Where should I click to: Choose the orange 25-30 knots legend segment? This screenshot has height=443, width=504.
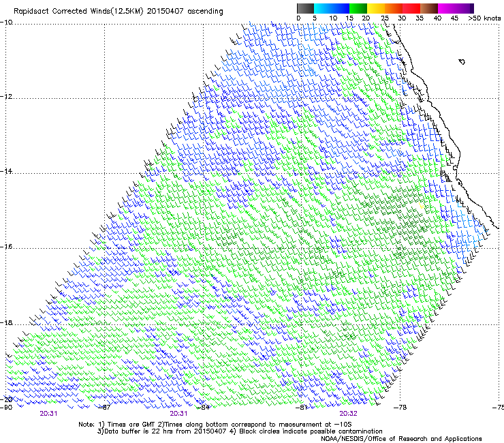[394, 8]
